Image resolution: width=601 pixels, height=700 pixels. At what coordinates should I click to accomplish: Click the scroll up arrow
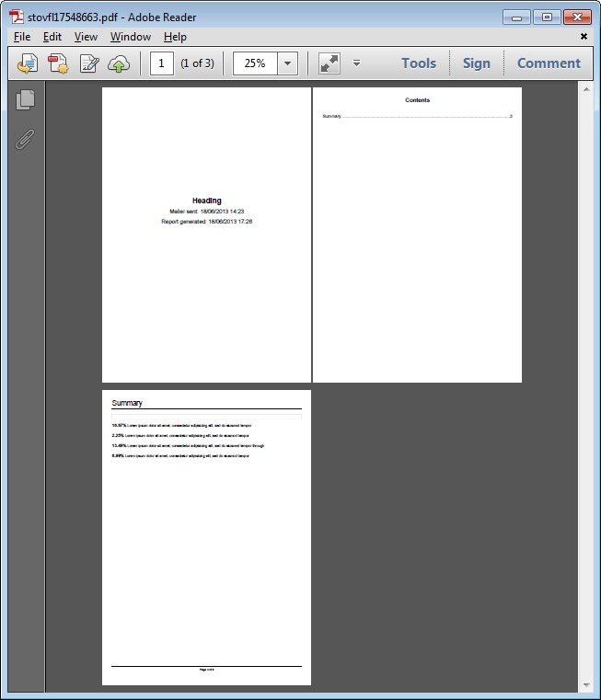click(x=586, y=89)
